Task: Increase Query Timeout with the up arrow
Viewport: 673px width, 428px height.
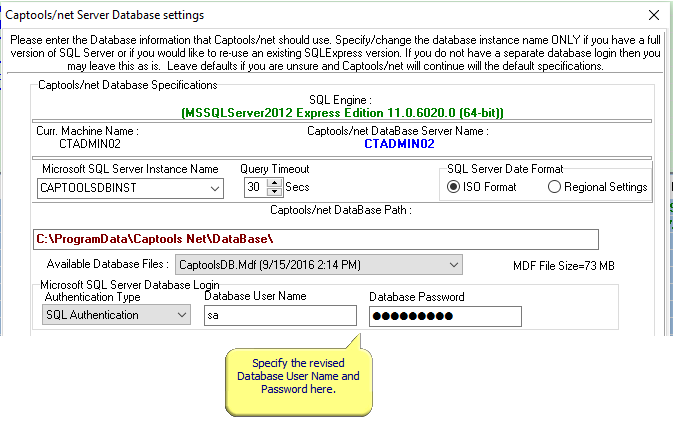Action: pos(274,183)
